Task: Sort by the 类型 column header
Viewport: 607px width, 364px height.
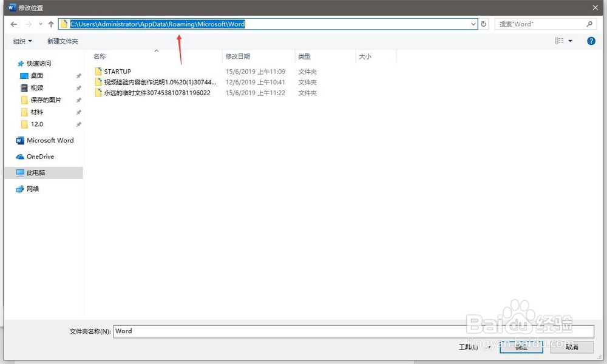Action: click(x=304, y=56)
